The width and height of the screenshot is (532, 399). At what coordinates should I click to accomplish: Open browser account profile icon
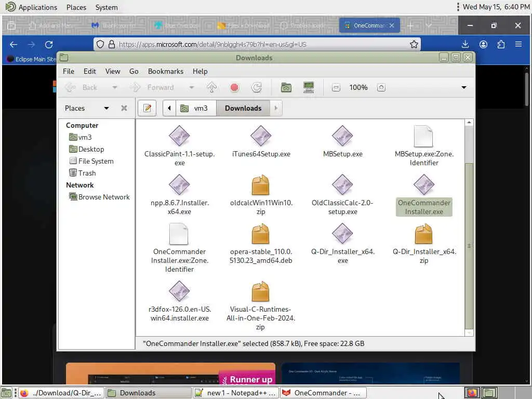483,45
